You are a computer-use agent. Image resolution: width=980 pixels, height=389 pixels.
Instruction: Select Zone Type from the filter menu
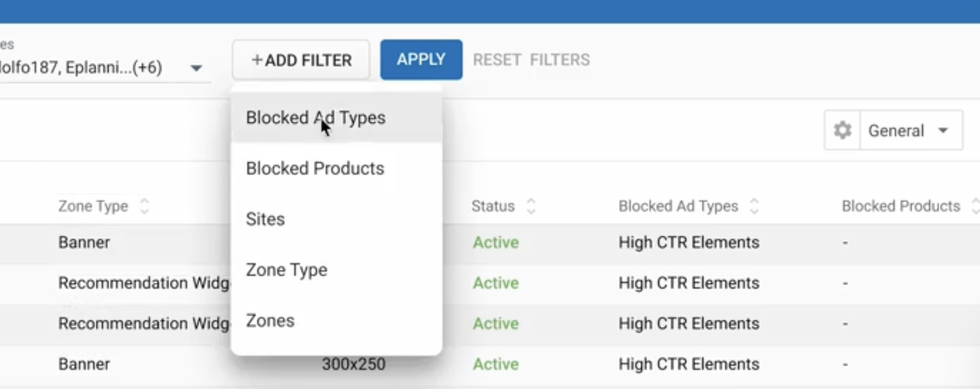tap(337, 270)
